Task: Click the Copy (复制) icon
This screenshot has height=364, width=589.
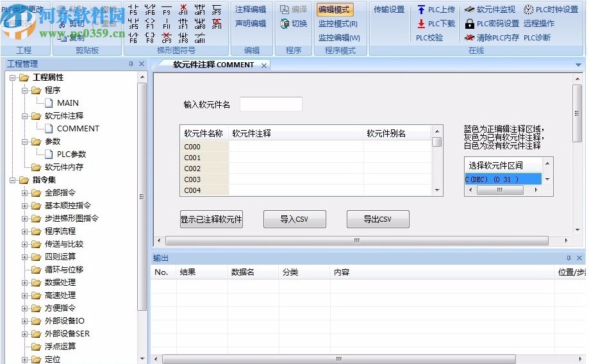Action: (62, 37)
